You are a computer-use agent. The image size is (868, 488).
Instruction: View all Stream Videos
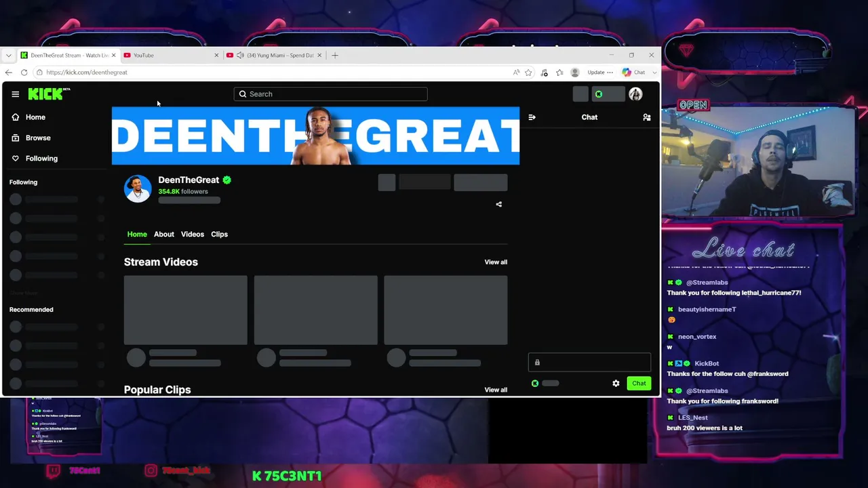(496, 262)
